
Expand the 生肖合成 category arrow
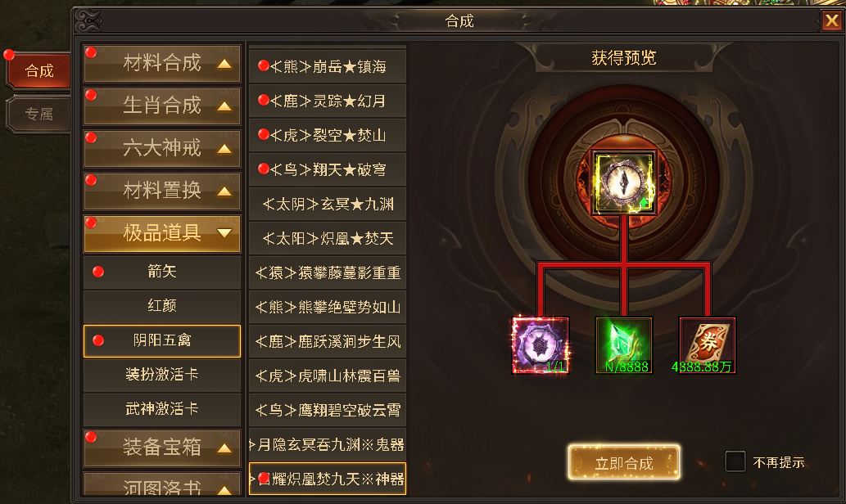tap(224, 106)
